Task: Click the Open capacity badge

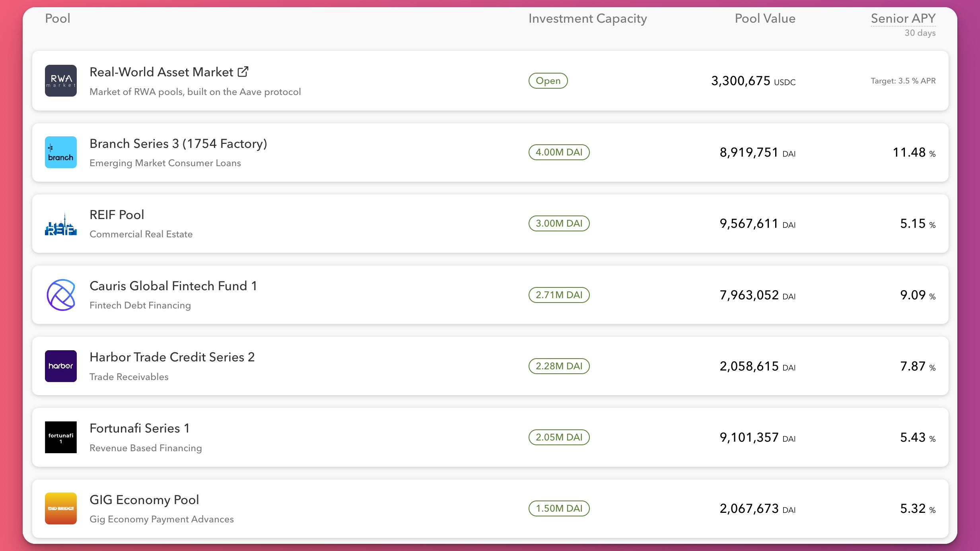Action: point(548,81)
